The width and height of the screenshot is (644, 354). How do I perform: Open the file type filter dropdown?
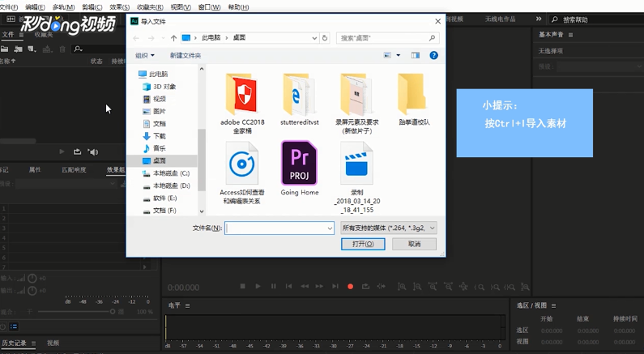pos(389,228)
